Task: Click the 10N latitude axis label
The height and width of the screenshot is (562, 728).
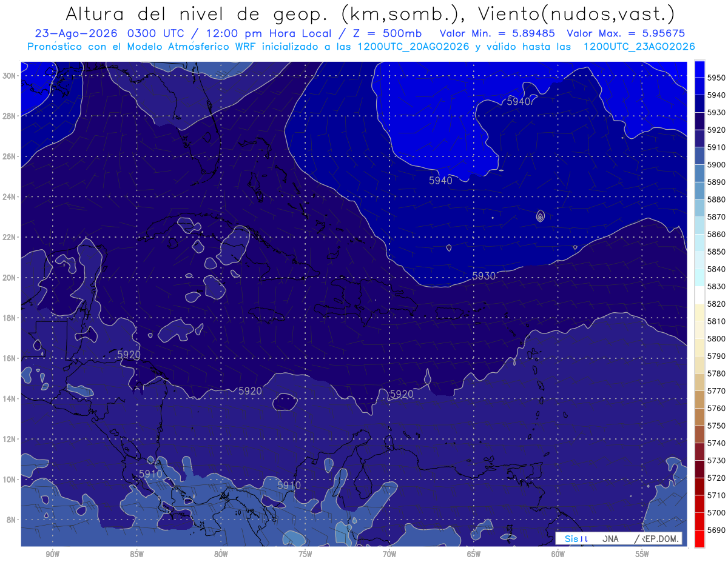Action: [x=9, y=479]
